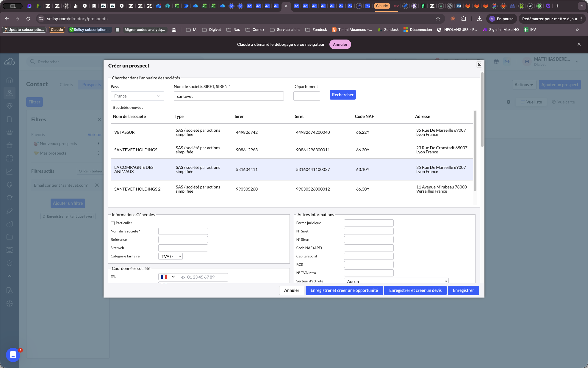
Task: Click the graduation cap icon in header
Action: pyautogui.click(x=507, y=62)
